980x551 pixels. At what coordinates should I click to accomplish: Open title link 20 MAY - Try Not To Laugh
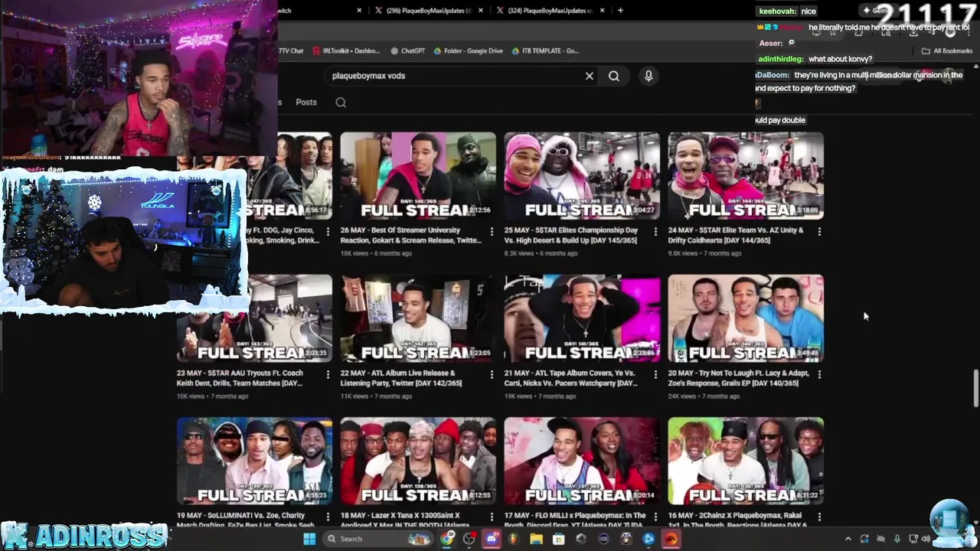click(739, 378)
